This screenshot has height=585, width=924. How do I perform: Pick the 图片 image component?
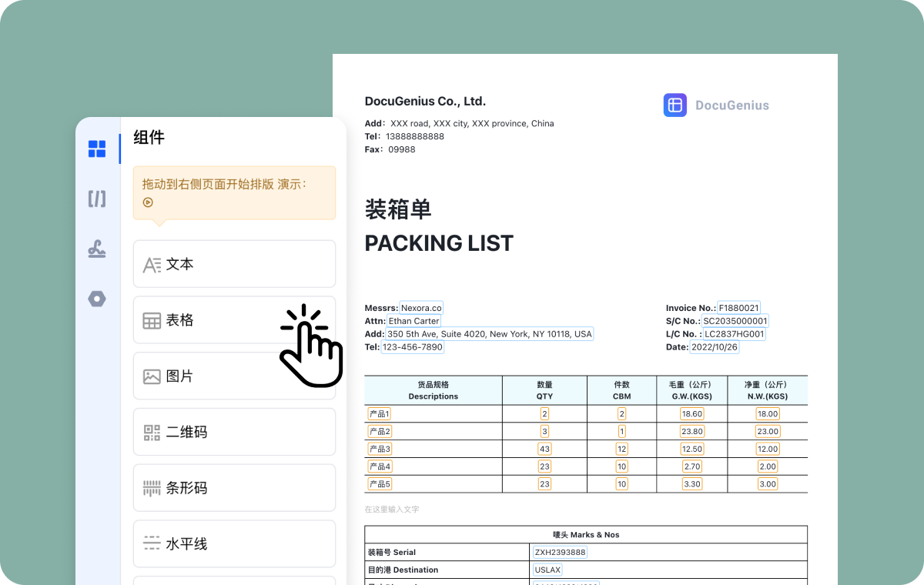coord(234,376)
